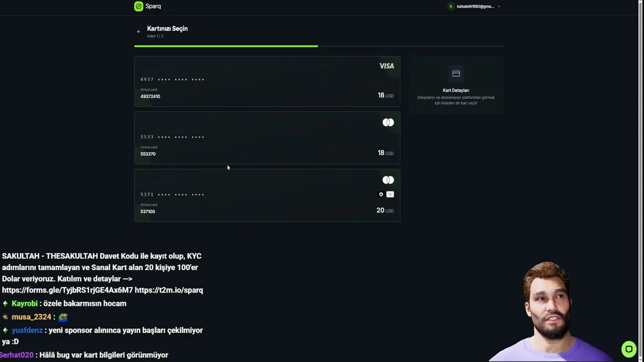Screen dimensions: 644x362
Task: Click the Google Pay badge on 5371 card
Action: 390,194
